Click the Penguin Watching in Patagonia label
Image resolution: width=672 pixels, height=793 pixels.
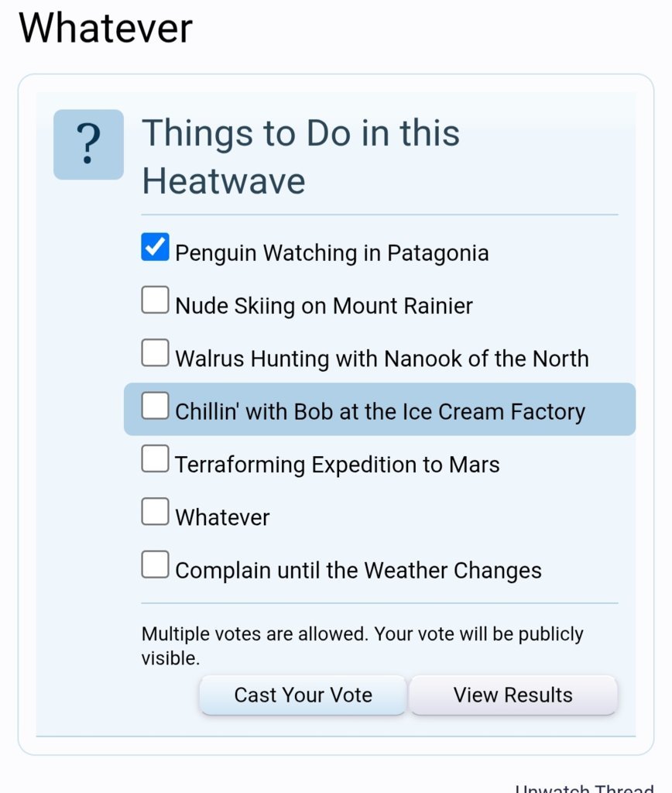(x=331, y=253)
